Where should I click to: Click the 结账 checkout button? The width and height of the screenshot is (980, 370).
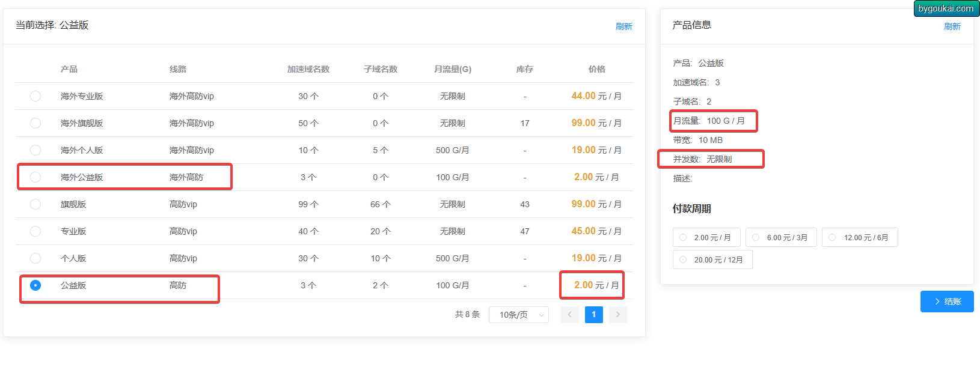tap(947, 302)
